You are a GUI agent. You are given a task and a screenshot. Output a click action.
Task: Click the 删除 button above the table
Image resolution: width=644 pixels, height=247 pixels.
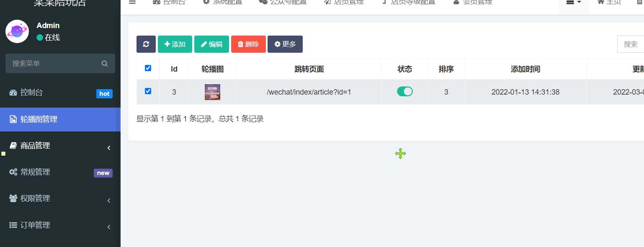[248, 44]
